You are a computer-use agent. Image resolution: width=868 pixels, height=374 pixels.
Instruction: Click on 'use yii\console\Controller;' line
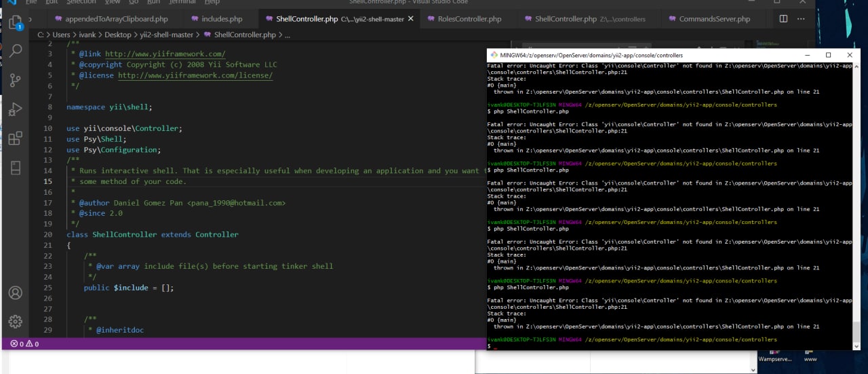124,128
